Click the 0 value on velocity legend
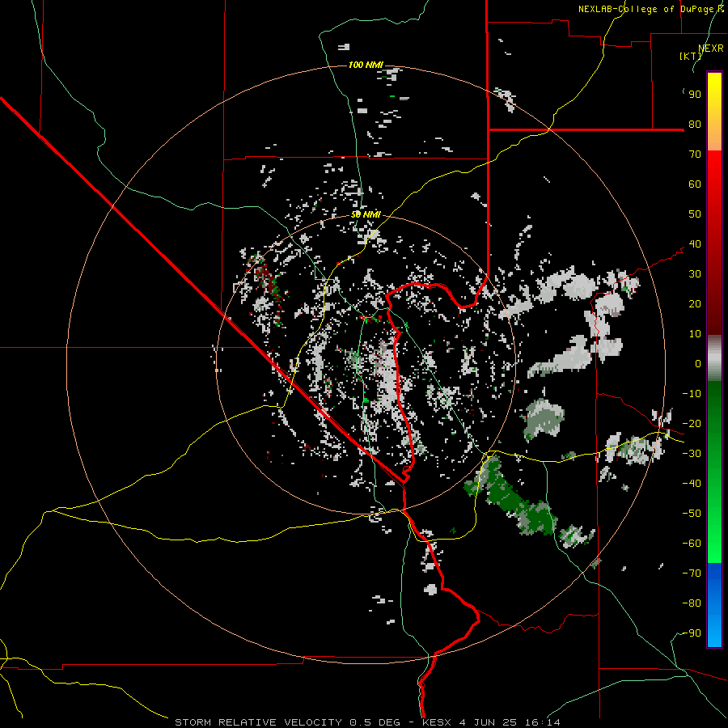The image size is (728, 728). tap(698, 364)
